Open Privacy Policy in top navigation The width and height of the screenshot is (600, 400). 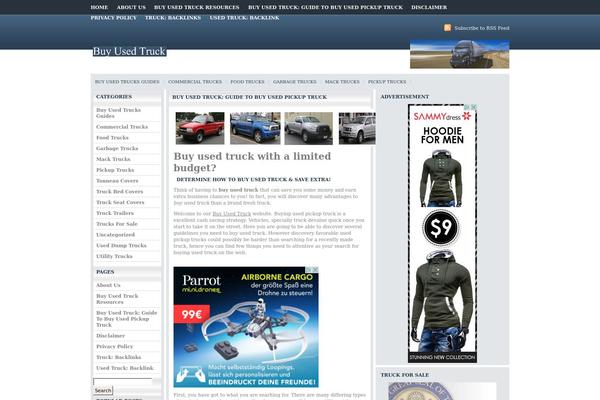[113, 18]
